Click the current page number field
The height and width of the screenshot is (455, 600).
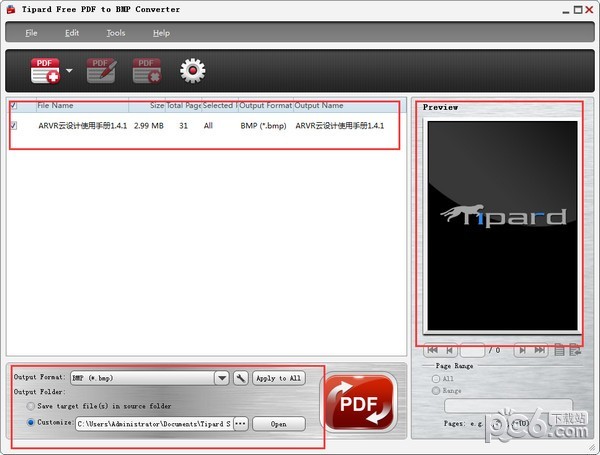[473, 350]
